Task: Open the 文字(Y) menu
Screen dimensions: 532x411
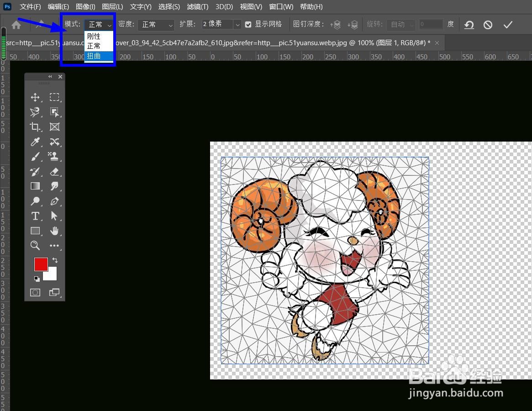Action: [141, 7]
